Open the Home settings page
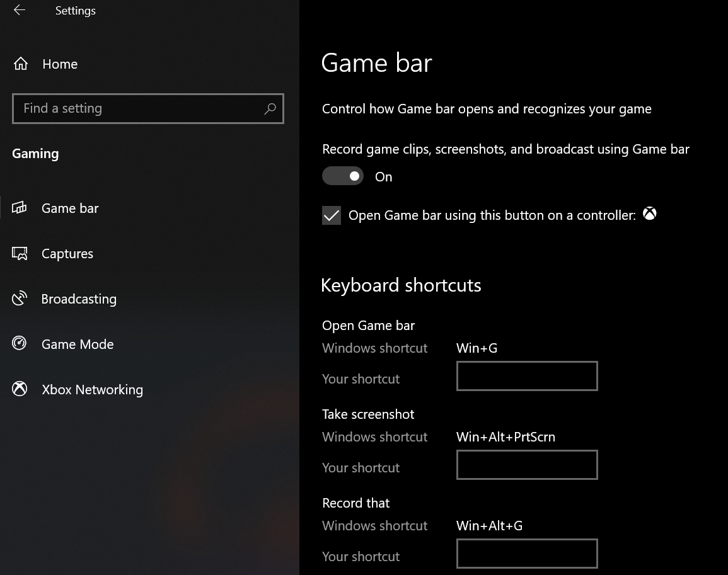The height and width of the screenshot is (575, 728). [x=59, y=64]
